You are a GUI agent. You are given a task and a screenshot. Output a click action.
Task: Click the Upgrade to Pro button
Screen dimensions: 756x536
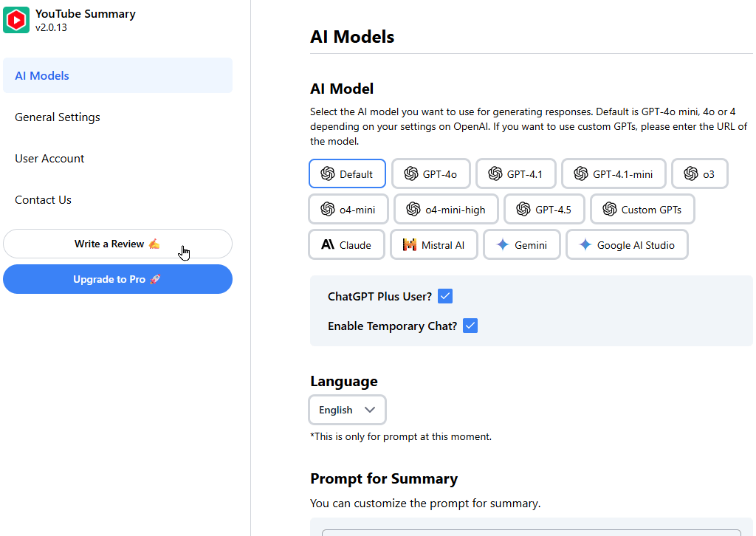click(117, 279)
